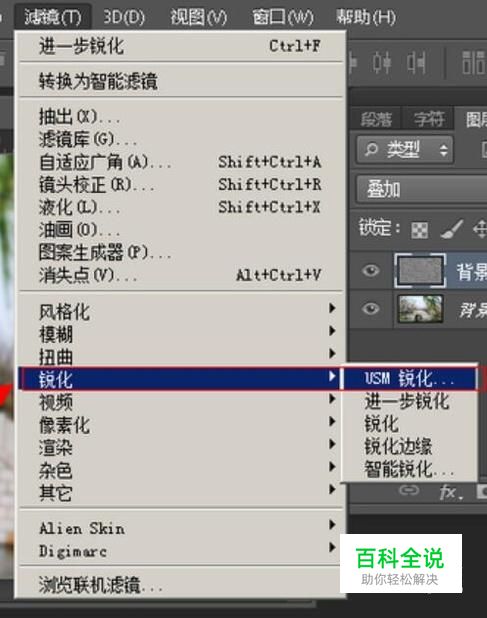Open the fx layer style button
487x618 pixels.
coord(451,492)
